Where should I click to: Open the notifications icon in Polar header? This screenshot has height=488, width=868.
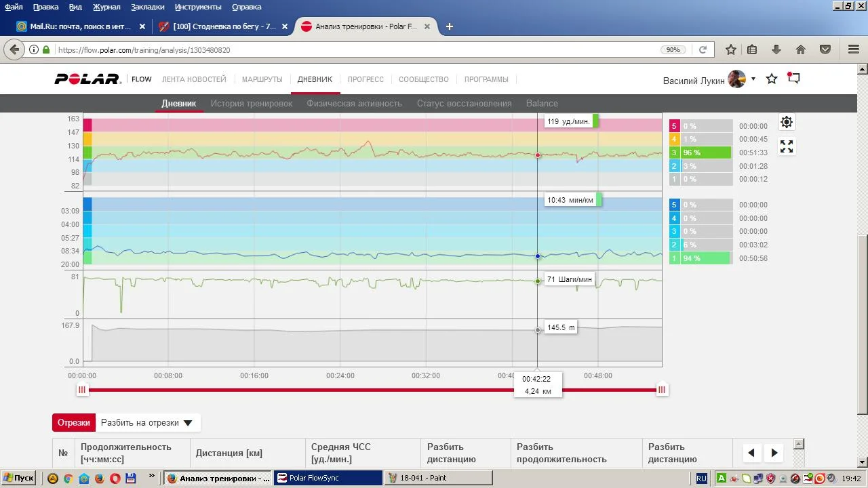coord(793,79)
